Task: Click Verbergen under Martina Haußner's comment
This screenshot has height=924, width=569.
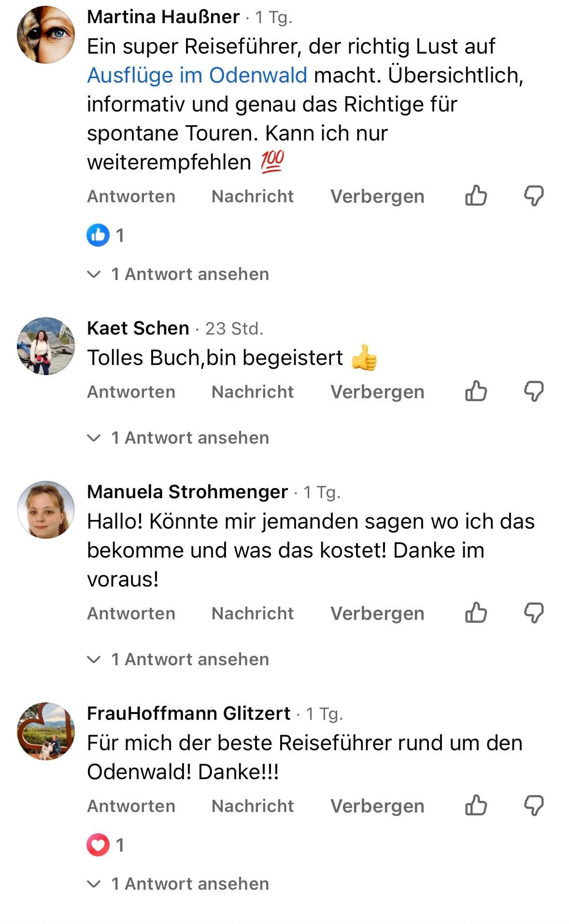Action: pyautogui.click(x=377, y=196)
